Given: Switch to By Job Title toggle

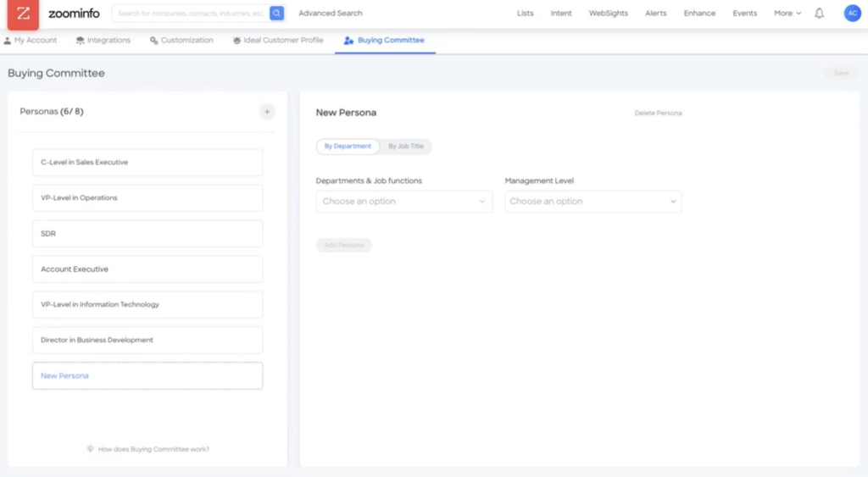Looking at the screenshot, I should [x=406, y=146].
